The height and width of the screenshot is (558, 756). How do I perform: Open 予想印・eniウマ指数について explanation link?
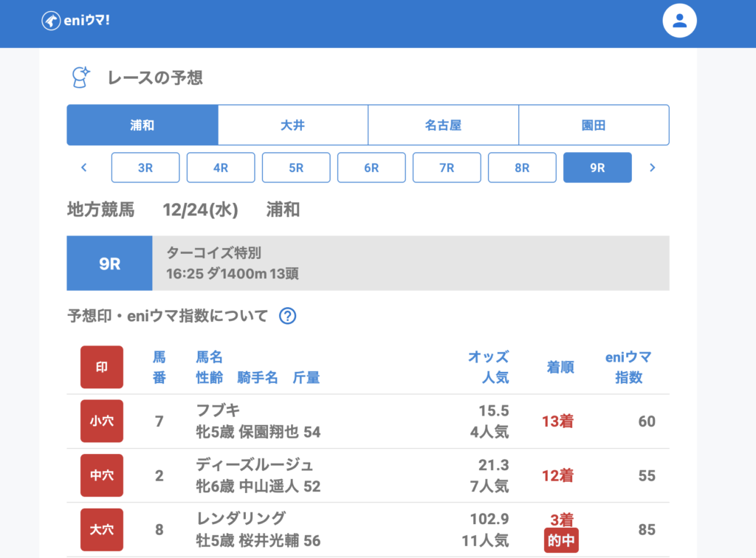(168, 317)
